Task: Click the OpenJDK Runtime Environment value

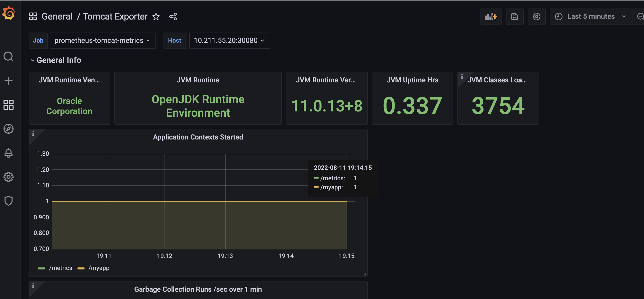Action: [198, 106]
